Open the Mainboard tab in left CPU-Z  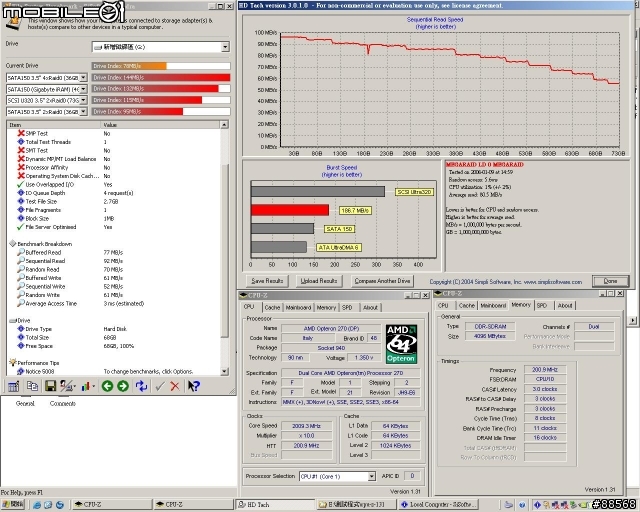pos(298,307)
